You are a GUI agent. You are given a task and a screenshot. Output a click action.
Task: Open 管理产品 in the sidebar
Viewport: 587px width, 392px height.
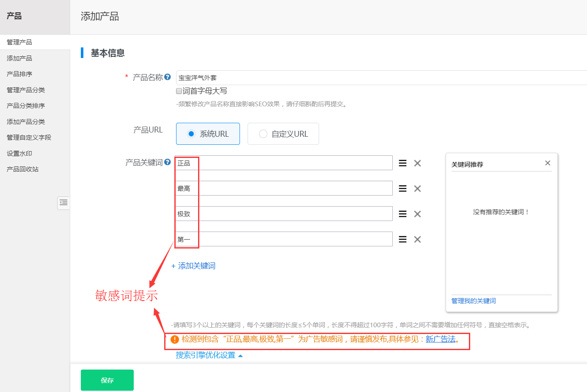coord(19,42)
